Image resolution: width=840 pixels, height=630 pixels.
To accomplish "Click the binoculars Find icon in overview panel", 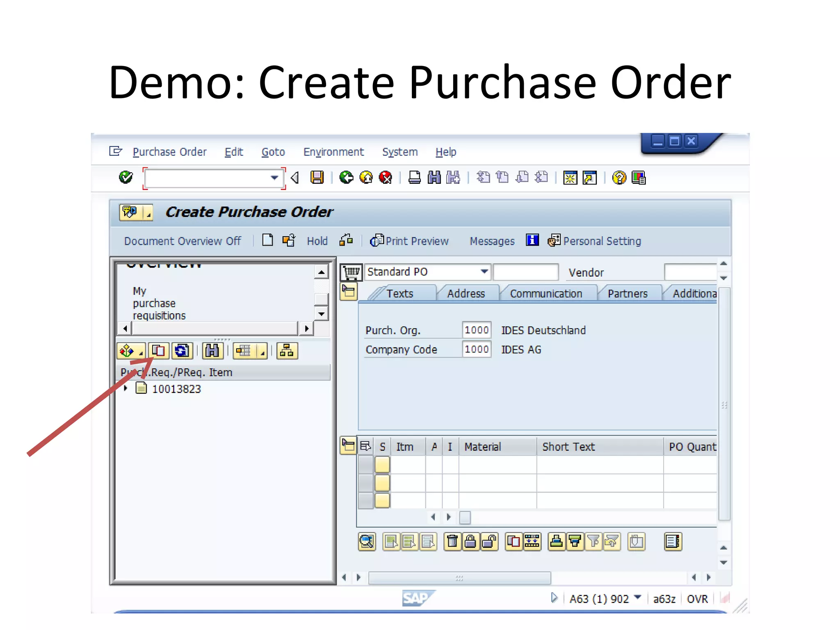I will click(x=212, y=351).
